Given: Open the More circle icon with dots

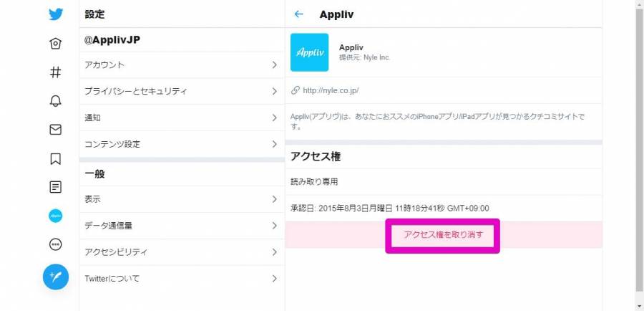Looking at the screenshot, I should coord(55,245).
